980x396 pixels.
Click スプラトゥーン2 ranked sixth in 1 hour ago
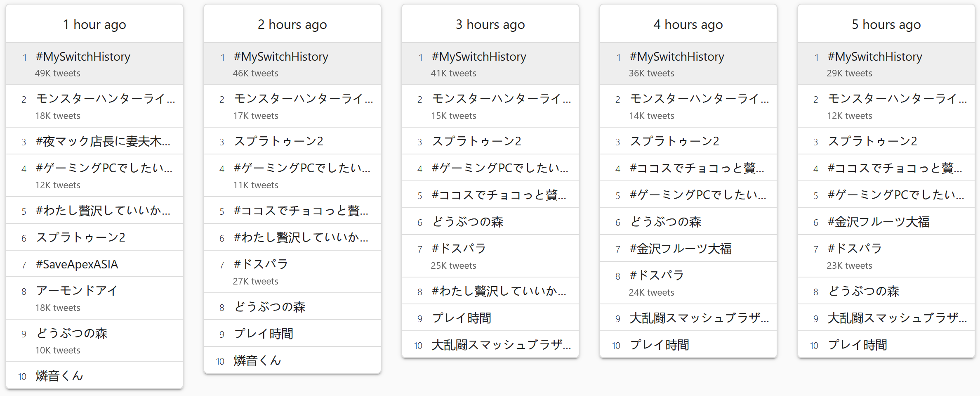[x=81, y=237]
